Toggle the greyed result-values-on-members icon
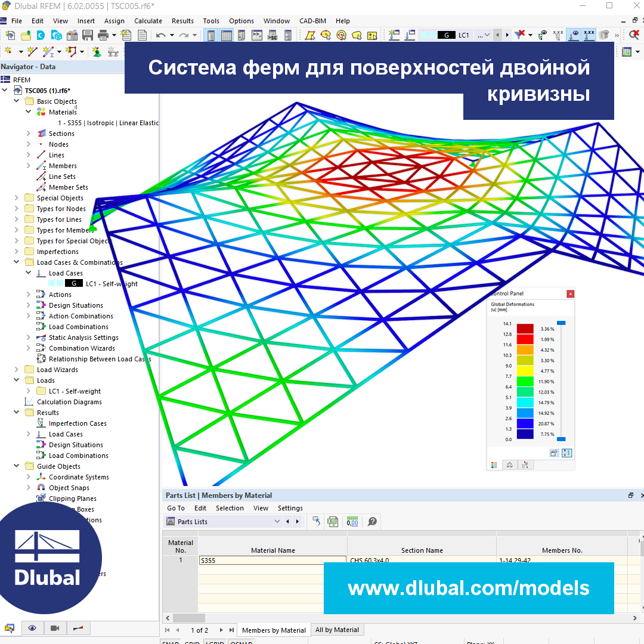 pos(558,35)
